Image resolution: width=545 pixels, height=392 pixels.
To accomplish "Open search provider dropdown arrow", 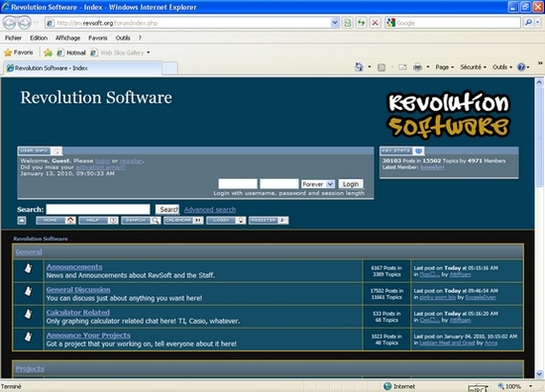I will coord(537,23).
